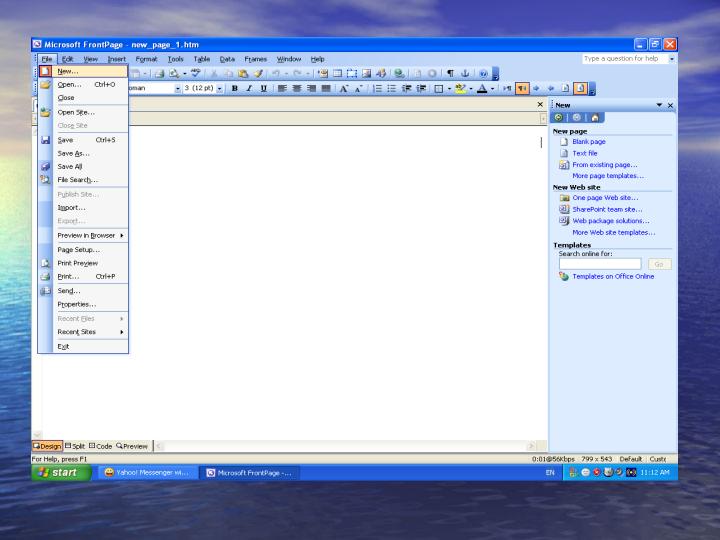Switch to Design view tab
Image resolution: width=720 pixels, height=540 pixels.
pyautogui.click(x=47, y=446)
